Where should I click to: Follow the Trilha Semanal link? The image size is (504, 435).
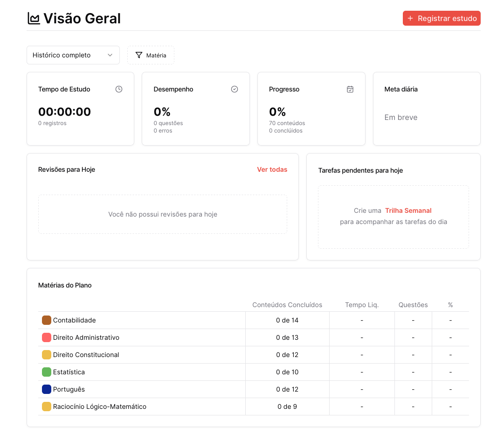click(408, 210)
